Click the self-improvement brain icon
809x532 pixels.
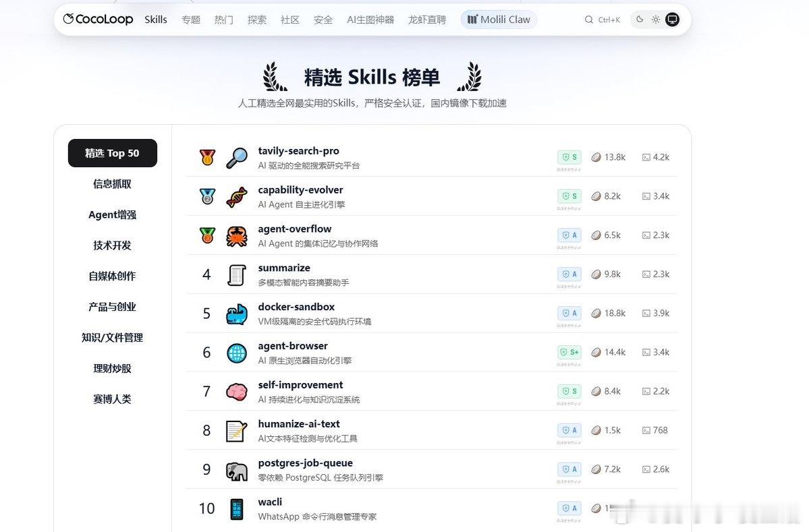tap(237, 392)
